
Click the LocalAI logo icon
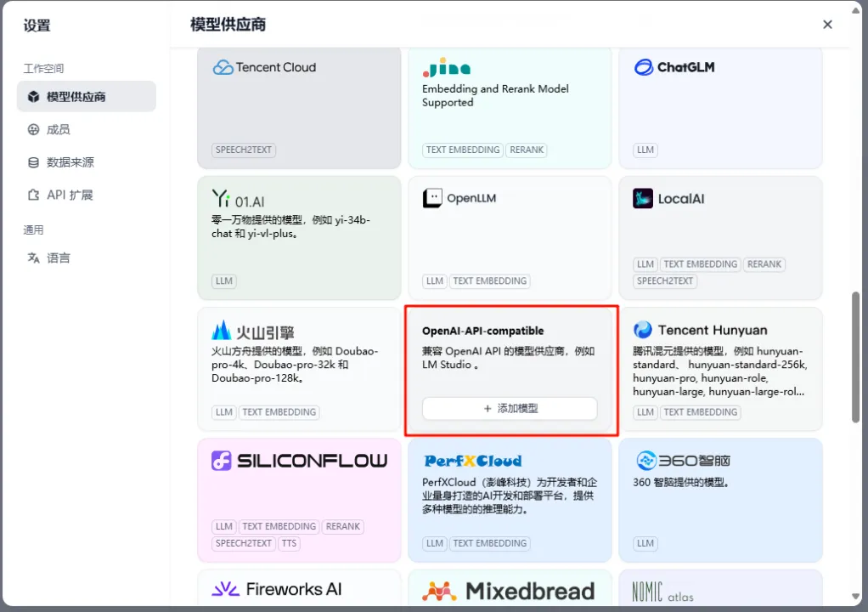[x=643, y=198]
